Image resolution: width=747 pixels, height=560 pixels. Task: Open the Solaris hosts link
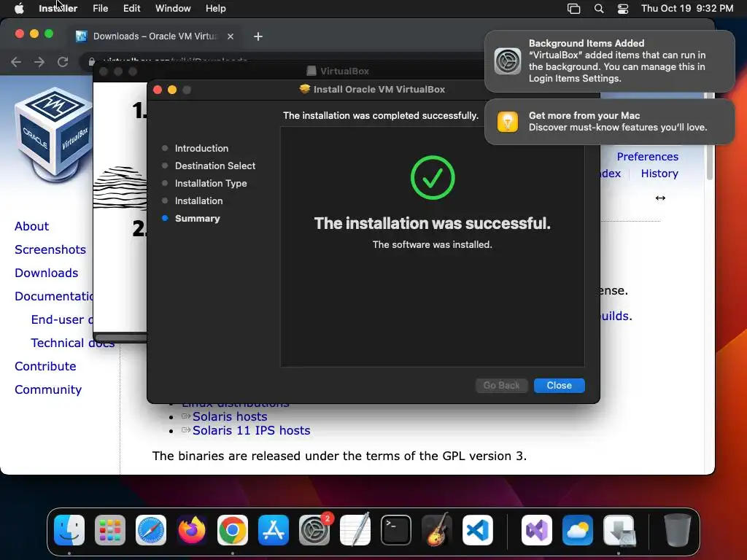(x=230, y=416)
